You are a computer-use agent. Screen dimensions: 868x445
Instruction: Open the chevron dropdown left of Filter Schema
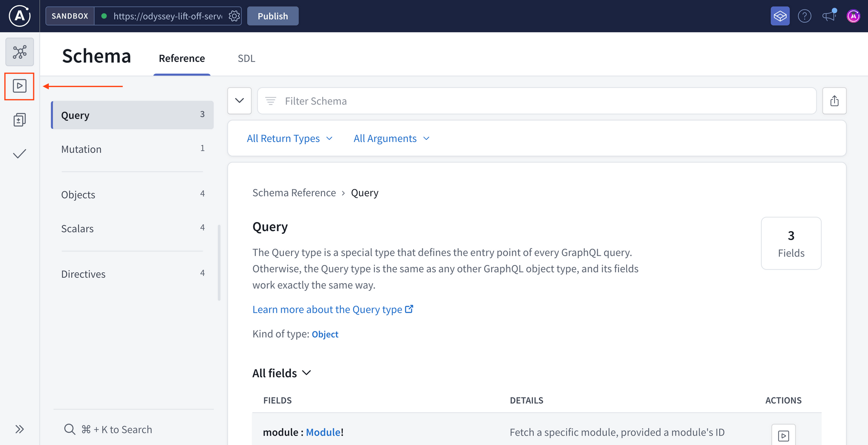pos(239,100)
